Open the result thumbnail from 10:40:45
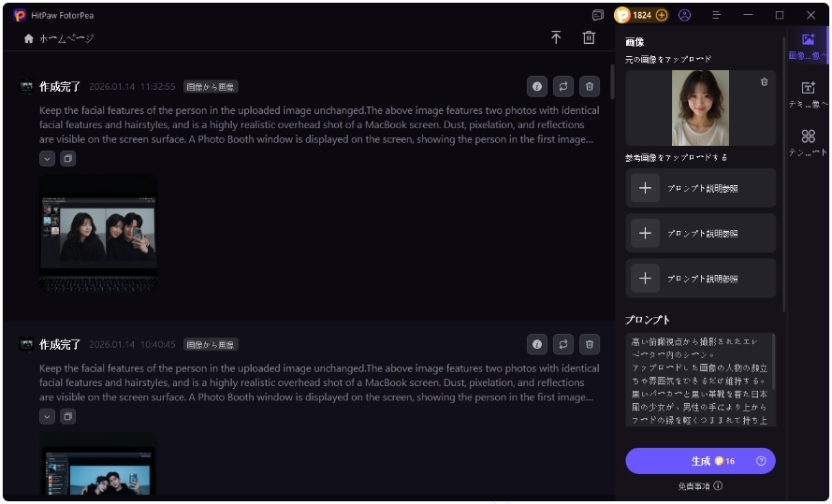Screen dimensions: 832x504 tap(98, 464)
